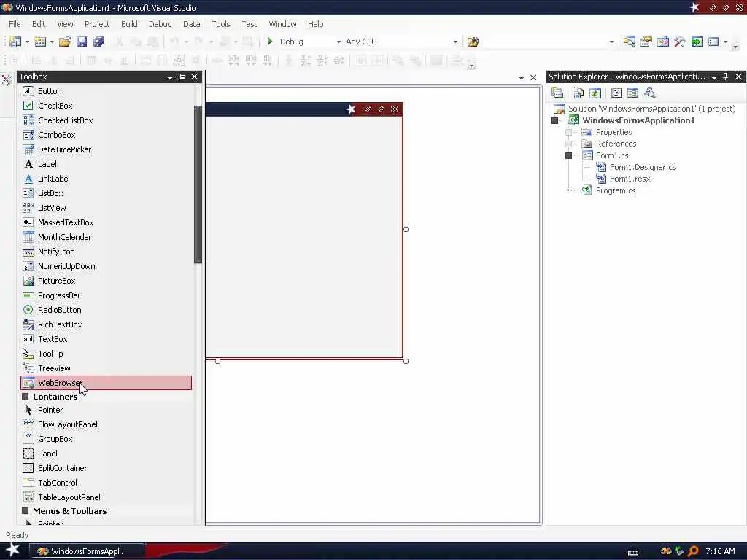The width and height of the screenshot is (747, 560).
Task: Open the Project menu
Action: [97, 24]
